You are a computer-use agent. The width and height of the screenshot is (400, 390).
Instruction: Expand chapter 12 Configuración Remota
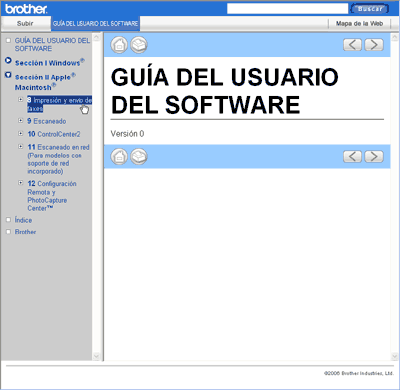coord(21,183)
